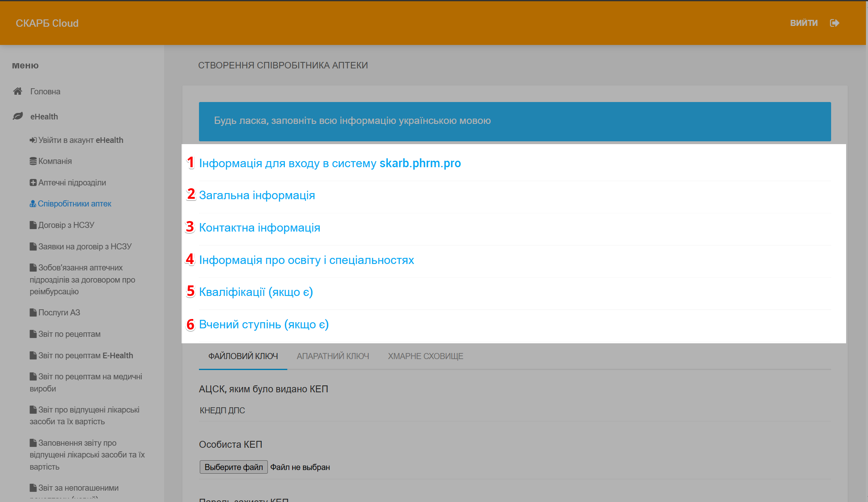Click the database icon beside Компанія
This screenshot has height=502, width=868.
tap(33, 162)
